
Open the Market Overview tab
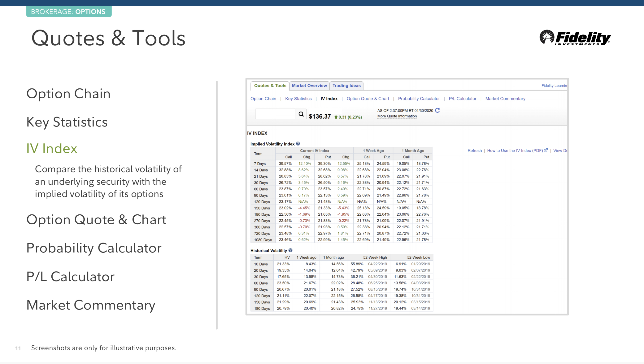309,86
